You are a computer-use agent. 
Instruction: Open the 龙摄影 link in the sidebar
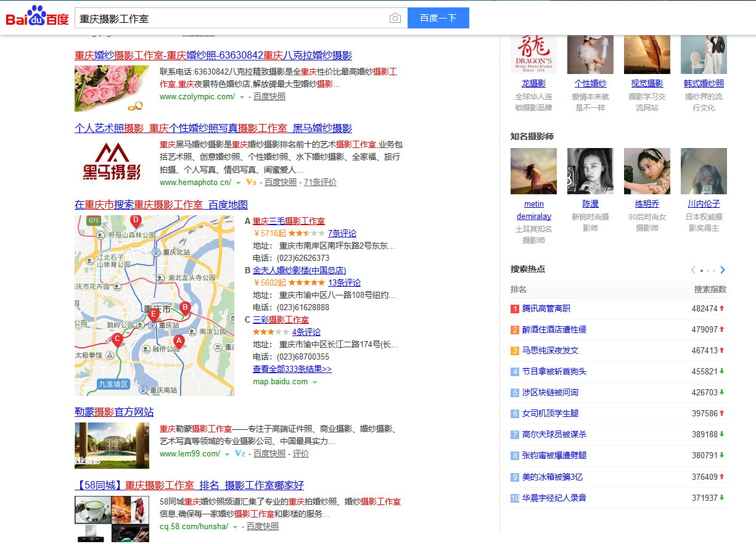533,83
